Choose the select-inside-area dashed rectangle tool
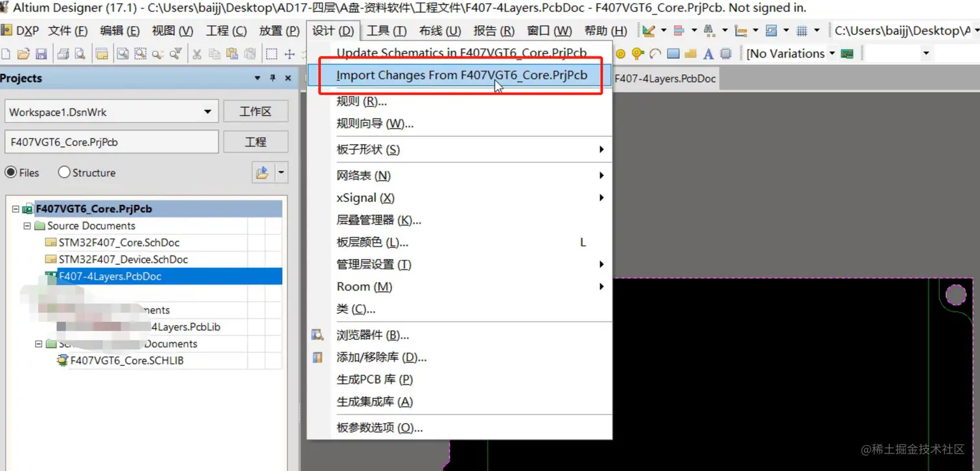980x471 pixels. [272, 54]
